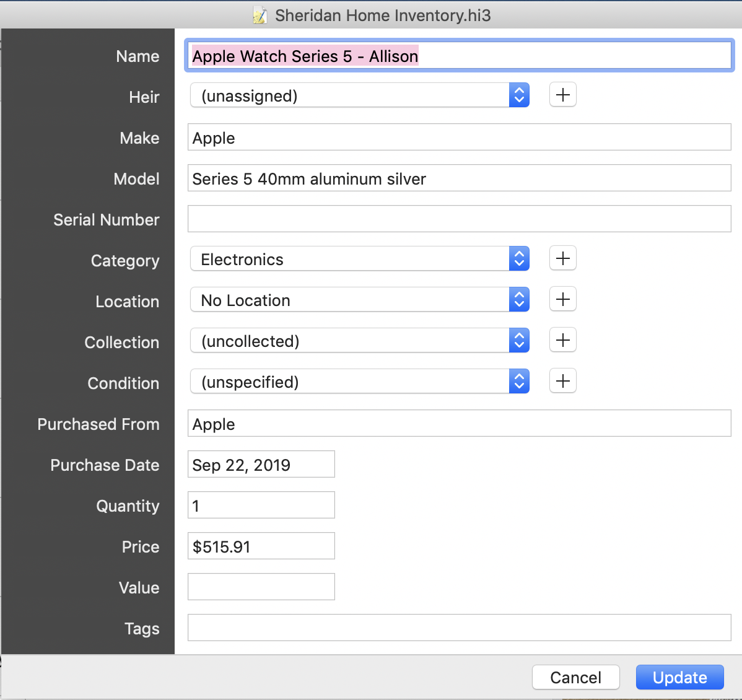742x700 pixels.
Task: Click the plus icon next to Location
Action: click(562, 299)
